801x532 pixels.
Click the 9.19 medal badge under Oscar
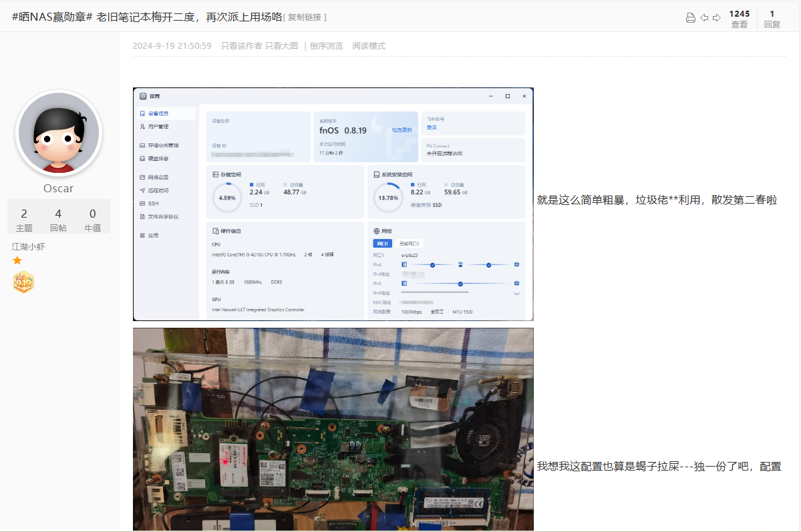[x=23, y=282]
